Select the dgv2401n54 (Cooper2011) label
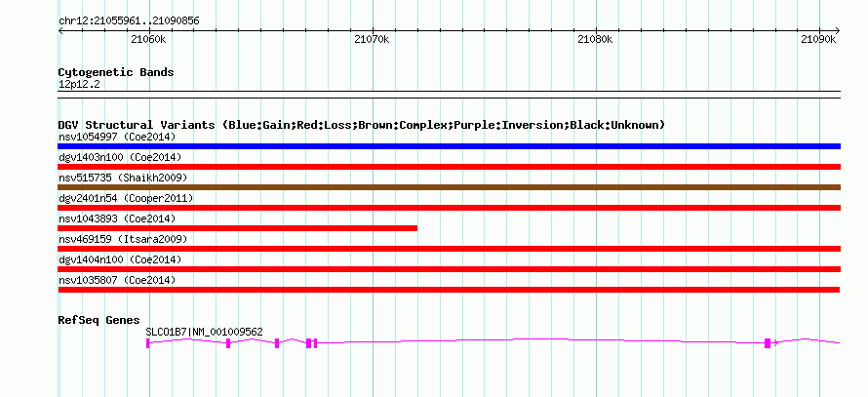Screen dimensions: 868x397 (x=125, y=198)
